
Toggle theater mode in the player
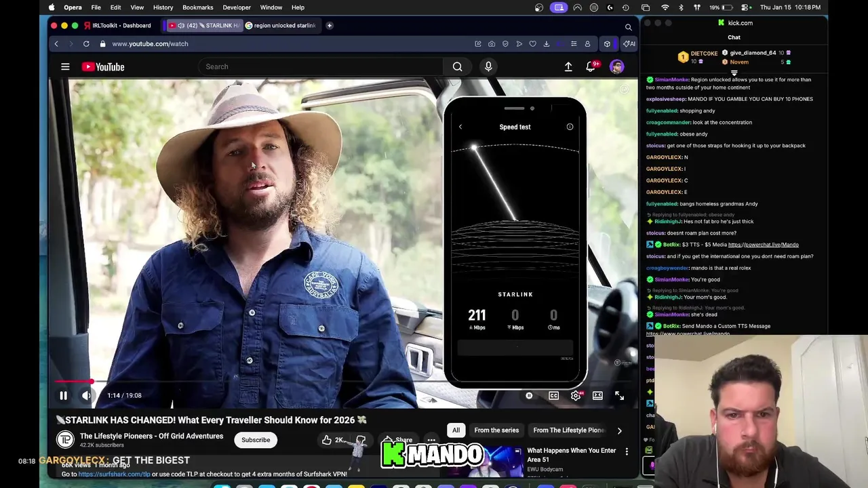597,395
